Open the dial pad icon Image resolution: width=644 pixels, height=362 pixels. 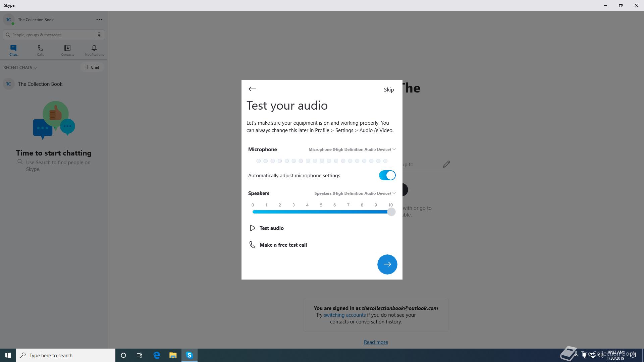click(x=100, y=35)
